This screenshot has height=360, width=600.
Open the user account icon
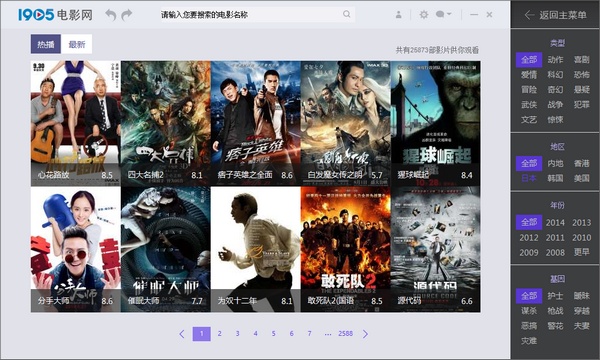point(398,15)
